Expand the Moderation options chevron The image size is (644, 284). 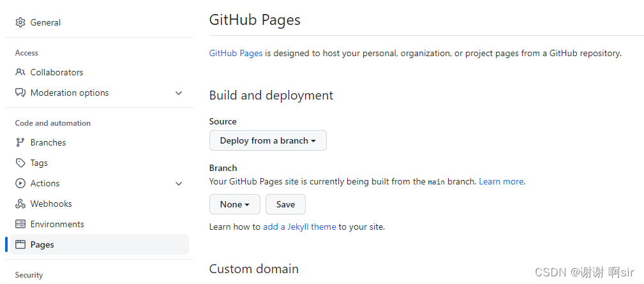(179, 93)
